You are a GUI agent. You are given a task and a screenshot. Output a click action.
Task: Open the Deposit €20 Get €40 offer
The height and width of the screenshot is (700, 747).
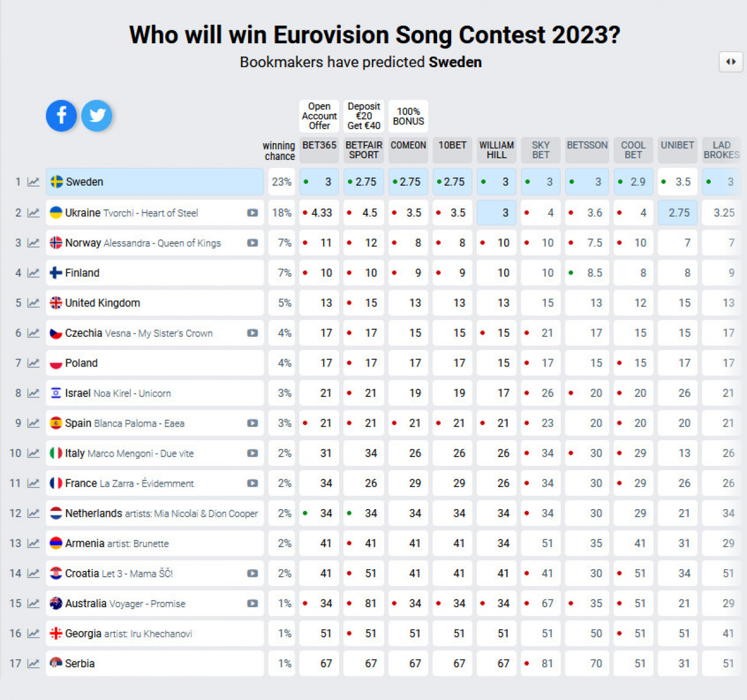(x=364, y=116)
